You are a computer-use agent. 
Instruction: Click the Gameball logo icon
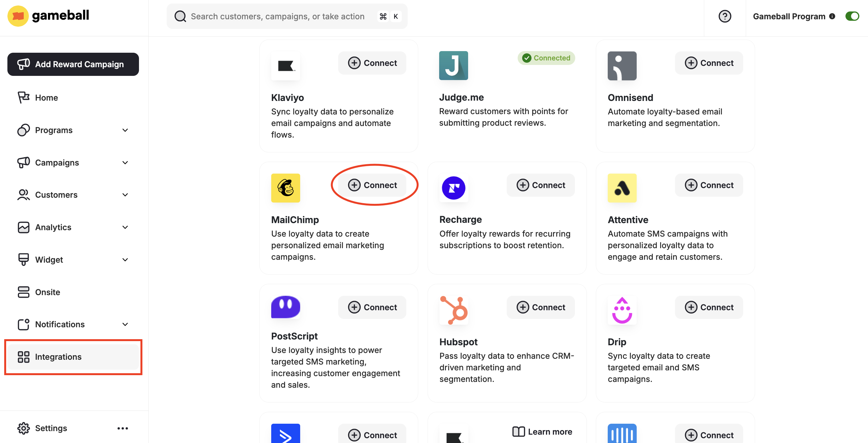click(x=18, y=16)
